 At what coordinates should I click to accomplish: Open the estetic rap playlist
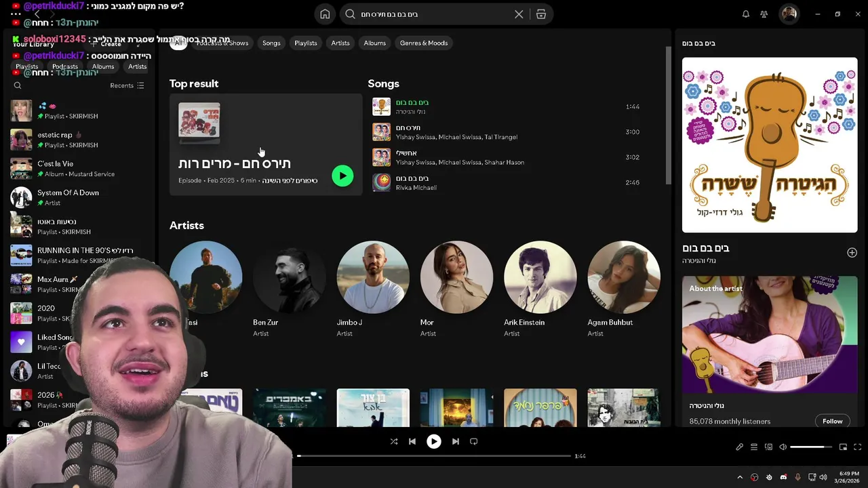(x=78, y=140)
